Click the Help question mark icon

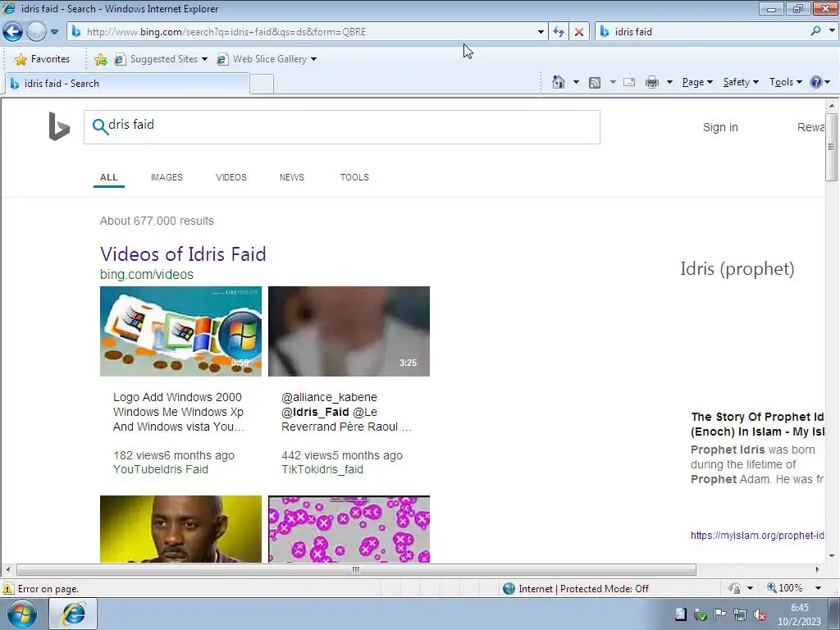(x=816, y=82)
